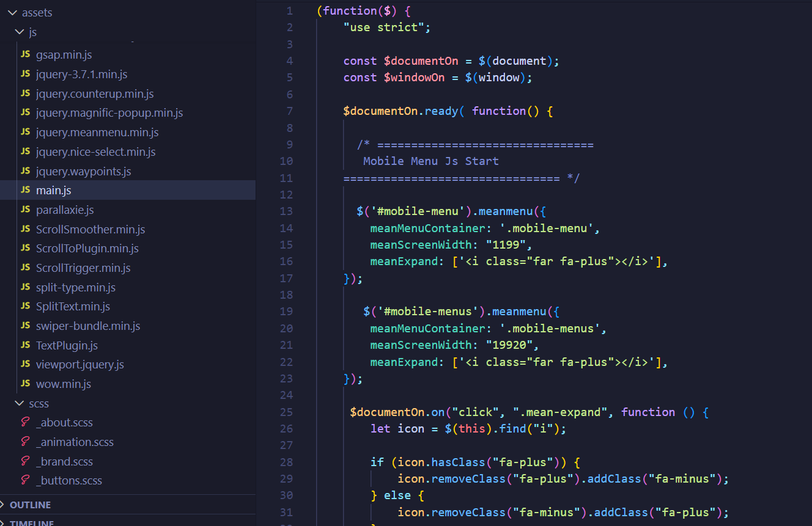Image resolution: width=812 pixels, height=526 pixels.
Task: Click the '#mobile-menus' selector string
Action: [431, 312]
